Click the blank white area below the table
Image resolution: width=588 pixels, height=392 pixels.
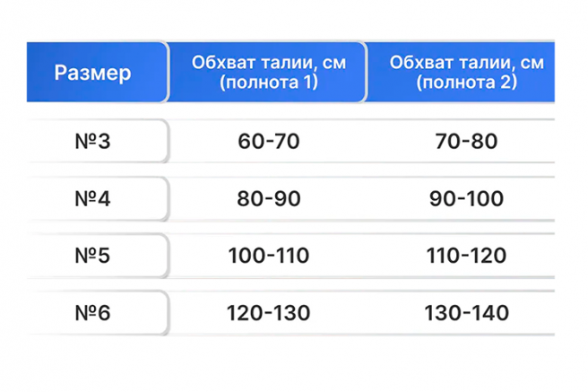pyautogui.click(x=294, y=363)
